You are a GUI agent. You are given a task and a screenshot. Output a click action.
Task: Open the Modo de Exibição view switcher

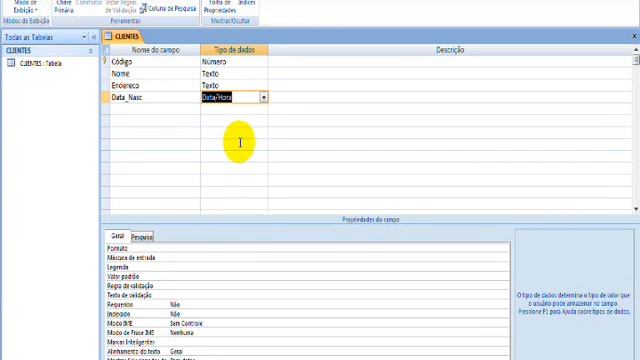(x=25, y=7)
